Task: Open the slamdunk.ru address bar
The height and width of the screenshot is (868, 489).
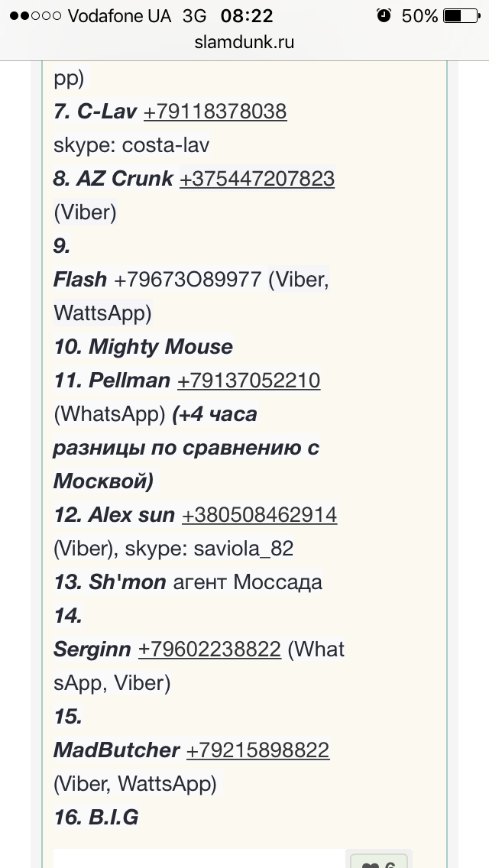Action: pos(244,42)
